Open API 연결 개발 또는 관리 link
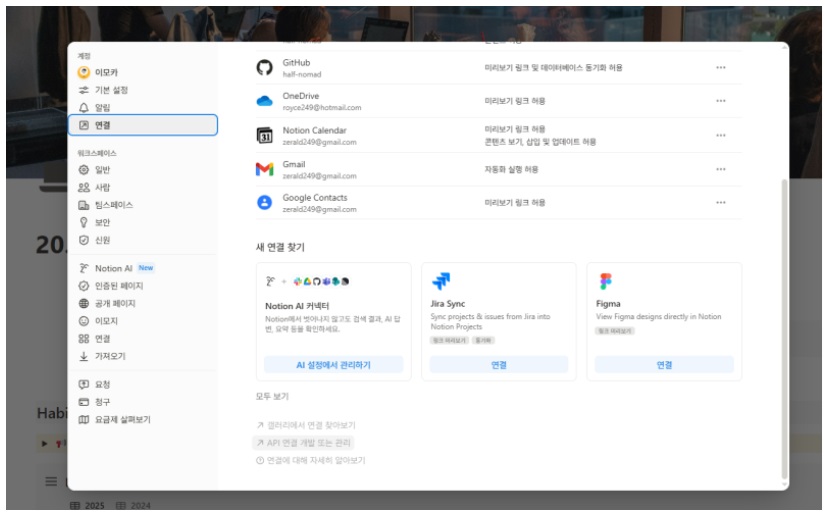825x512 pixels. coord(303,443)
